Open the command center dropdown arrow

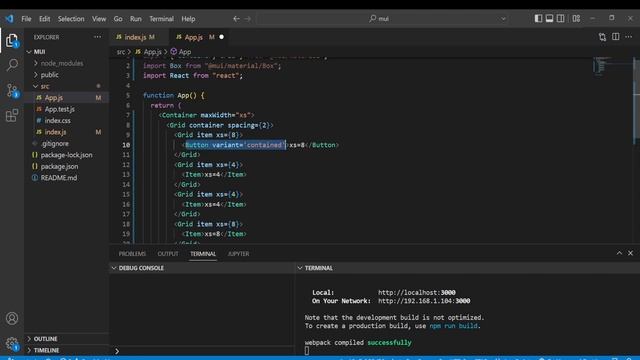pyautogui.click(x=503, y=19)
